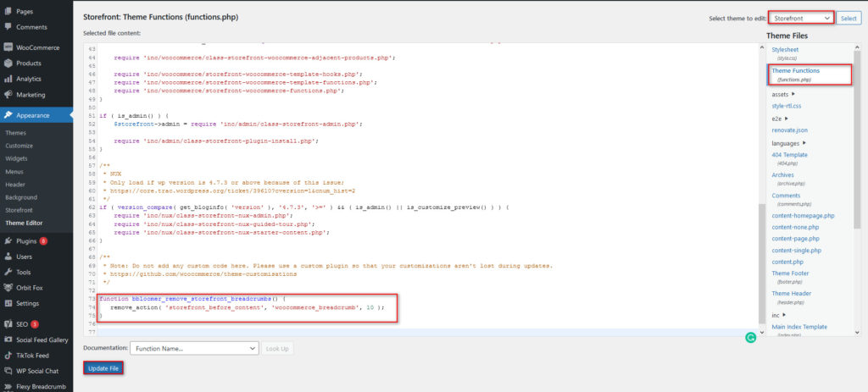Viewport: 868px width, 392px height.
Task: Open Themes submenu item
Action: pos(15,133)
